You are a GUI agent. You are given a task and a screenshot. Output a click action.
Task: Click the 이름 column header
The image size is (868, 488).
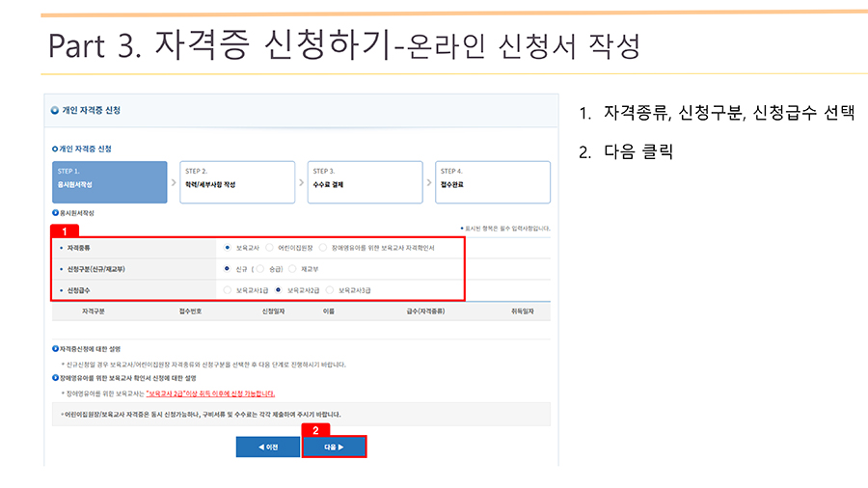(329, 312)
